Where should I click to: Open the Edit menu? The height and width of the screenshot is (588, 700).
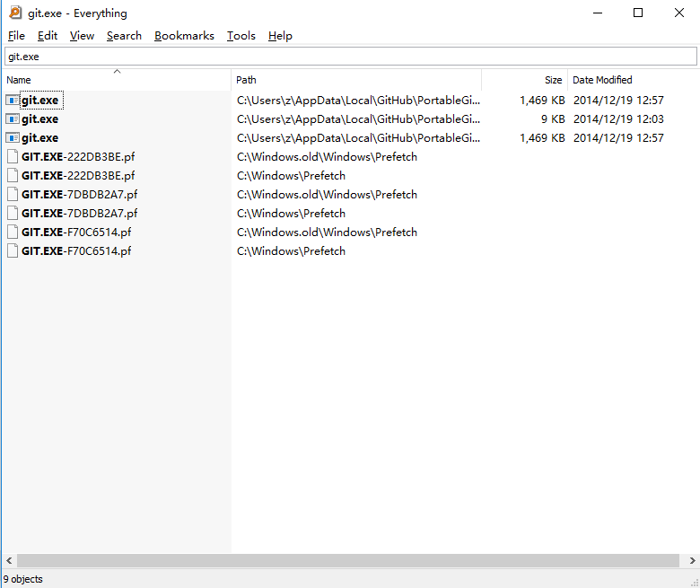pyautogui.click(x=48, y=36)
